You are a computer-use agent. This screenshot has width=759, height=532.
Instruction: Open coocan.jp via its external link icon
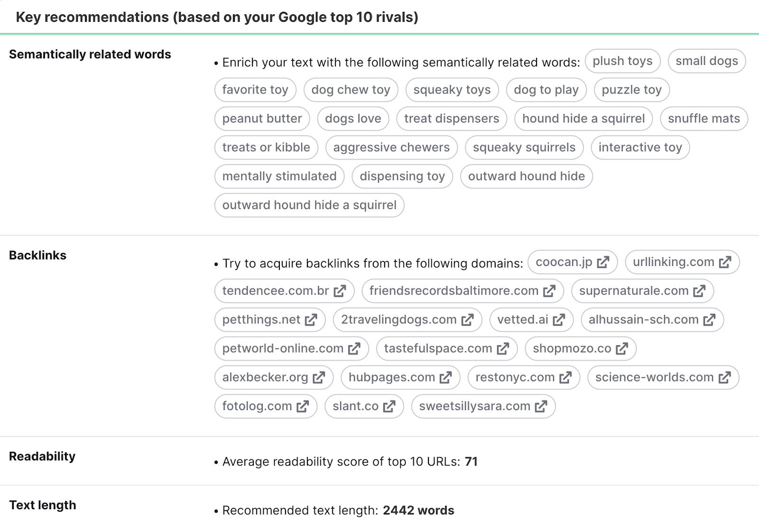[x=603, y=262]
